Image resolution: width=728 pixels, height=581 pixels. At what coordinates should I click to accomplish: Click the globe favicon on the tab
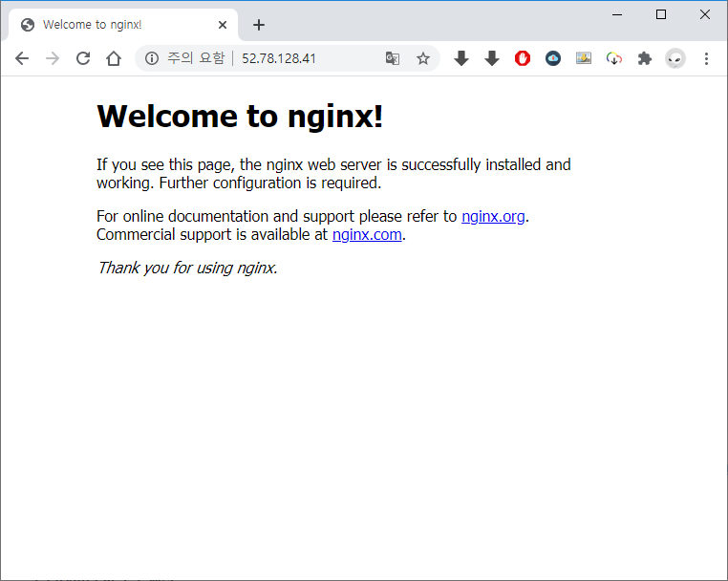(x=28, y=25)
